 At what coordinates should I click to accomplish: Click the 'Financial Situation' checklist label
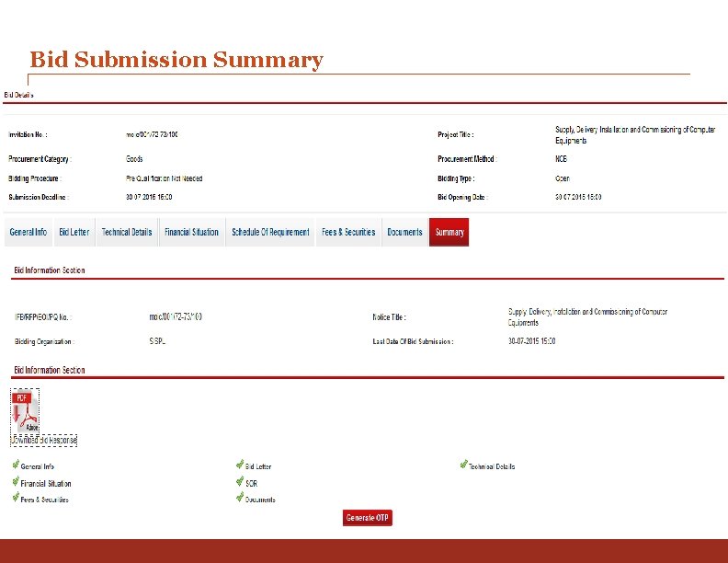coord(46,484)
